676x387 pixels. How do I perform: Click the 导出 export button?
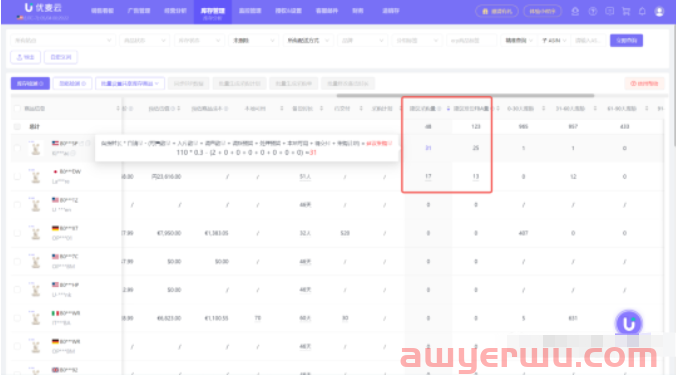point(25,57)
